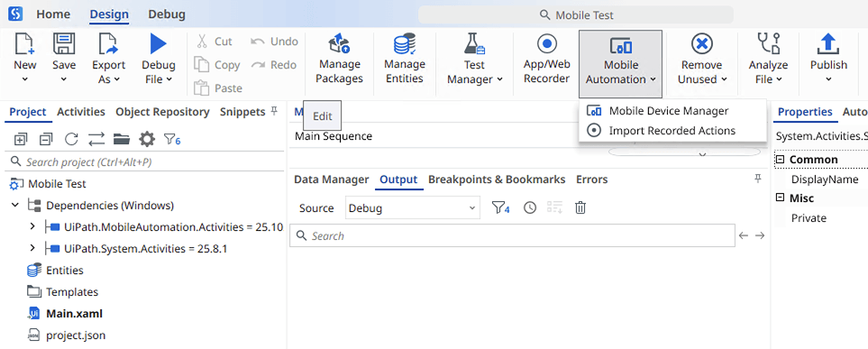Image resolution: width=868 pixels, height=349 pixels.
Task: Expand the designer panel chevron
Action: 702,154
